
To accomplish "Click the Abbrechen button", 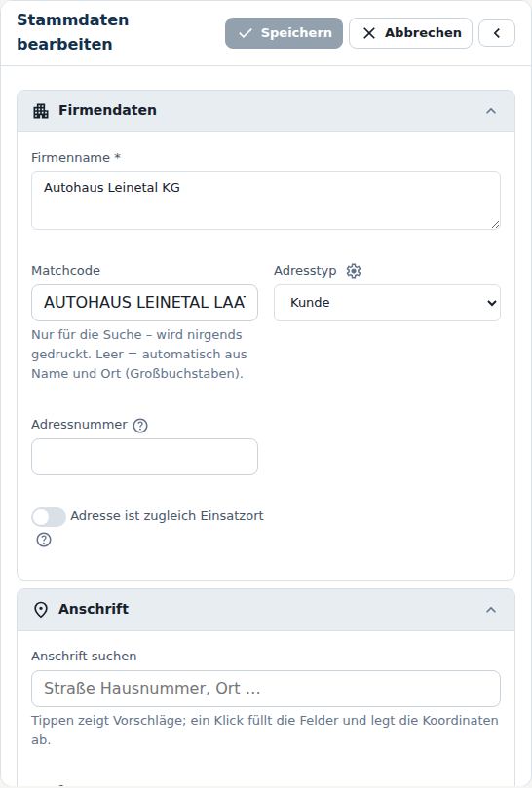I will (x=410, y=33).
